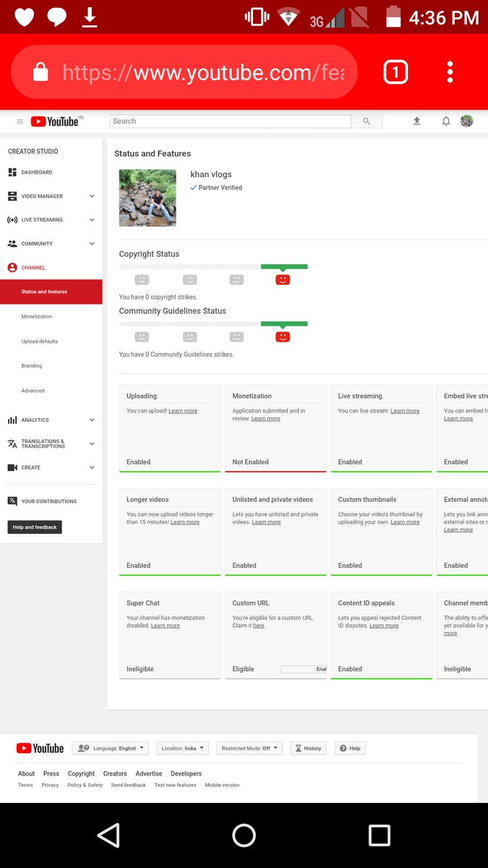Image resolution: width=488 pixels, height=868 pixels.
Task: Tap the Android back button
Action: click(108, 835)
